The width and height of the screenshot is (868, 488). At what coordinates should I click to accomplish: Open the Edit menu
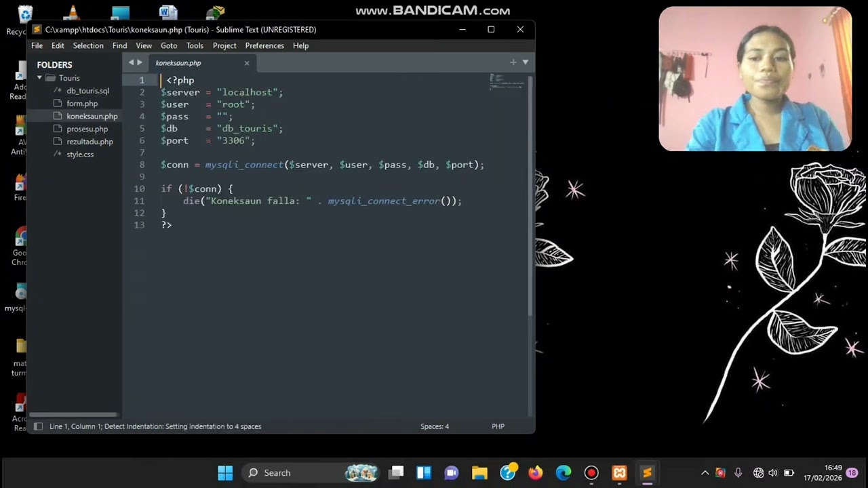point(58,45)
